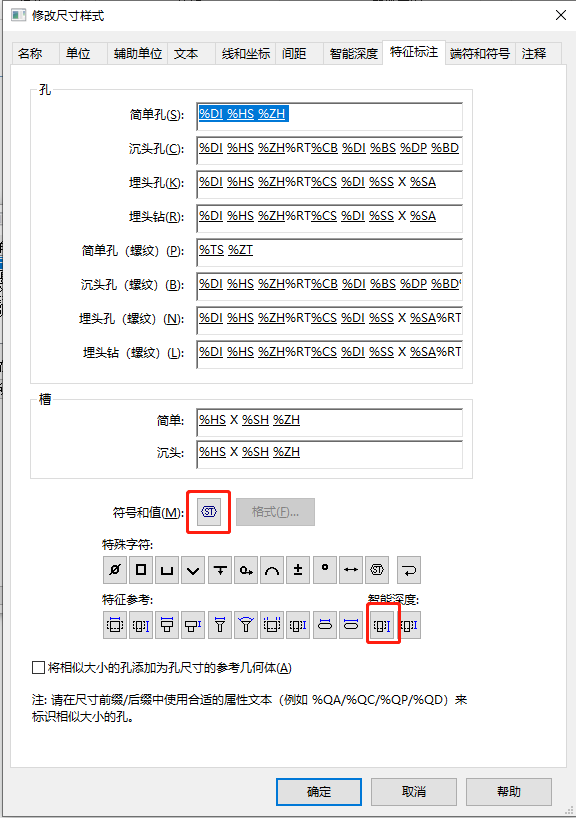This screenshot has width=576, height=818.
Task: Click into the 沉头孔(C) text field
Action: [x=330, y=150]
